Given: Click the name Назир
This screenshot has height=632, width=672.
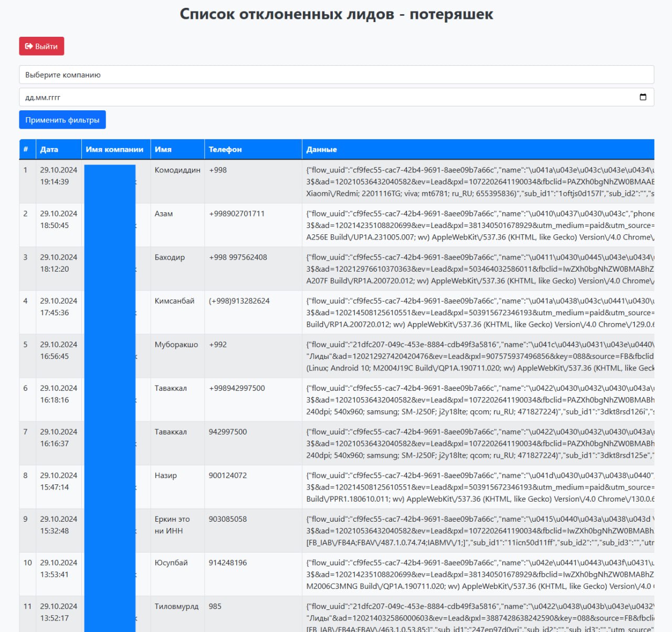Looking at the screenshot, I should [166, 475].
